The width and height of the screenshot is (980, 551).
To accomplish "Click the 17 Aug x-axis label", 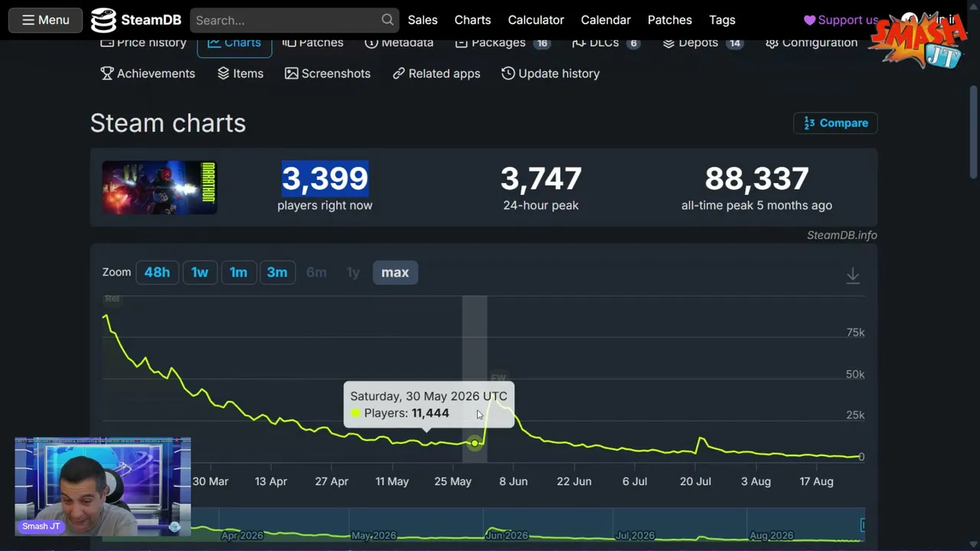I will pyautogui.click(x=817, y=481).
